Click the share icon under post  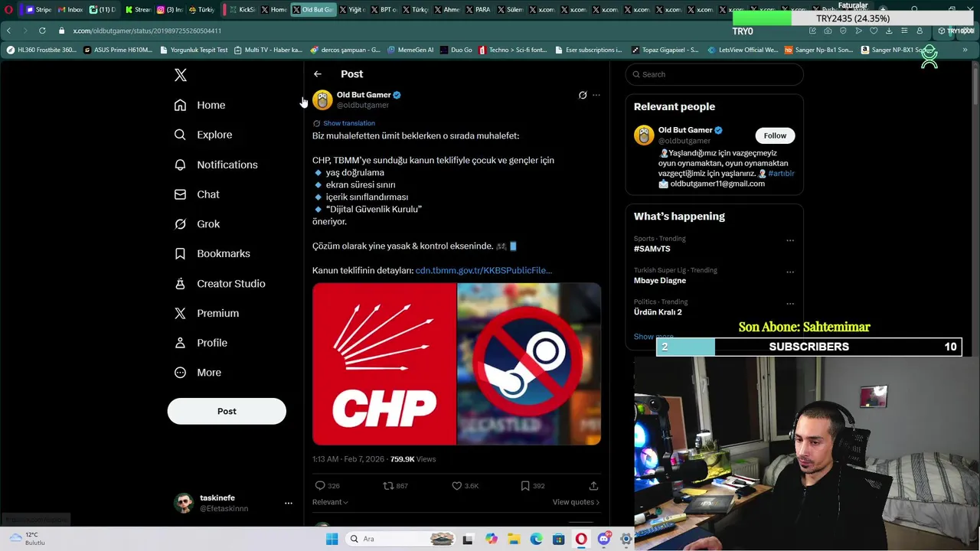[593, 486]
